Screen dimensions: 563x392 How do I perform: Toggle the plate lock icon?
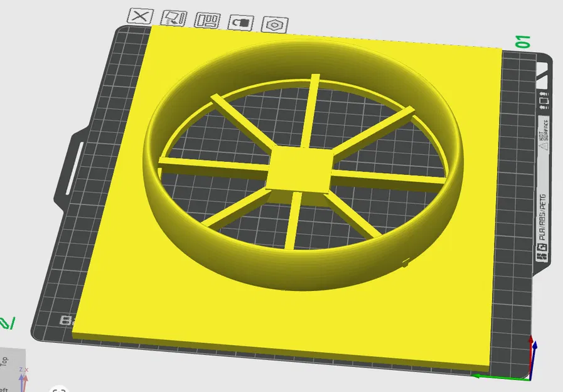(241, 23)
